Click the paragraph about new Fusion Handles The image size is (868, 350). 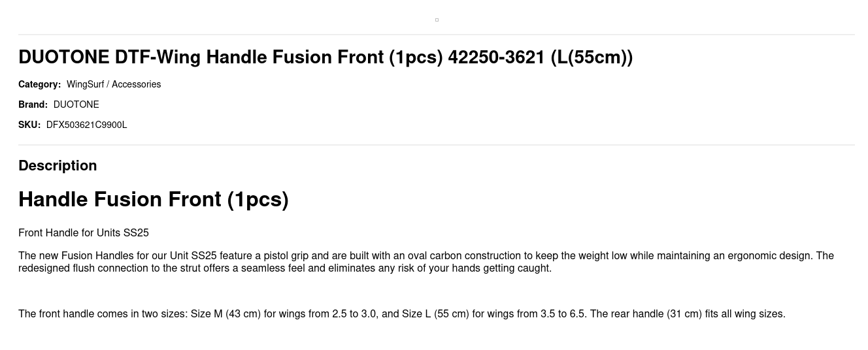pyautogui.click(x=425, y=262)
